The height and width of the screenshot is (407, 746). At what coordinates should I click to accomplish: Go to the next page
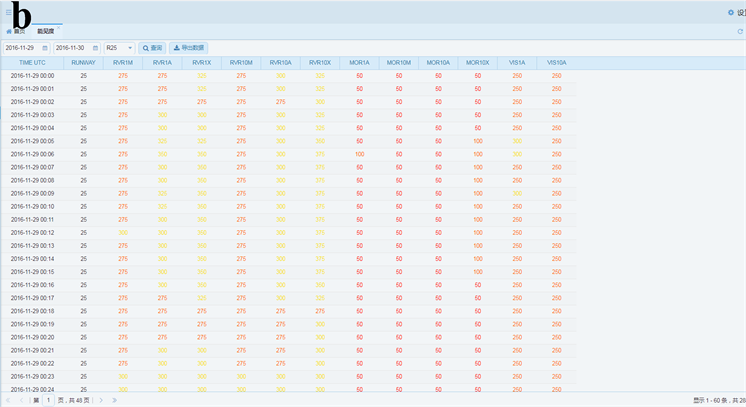(x=100, y=400)
